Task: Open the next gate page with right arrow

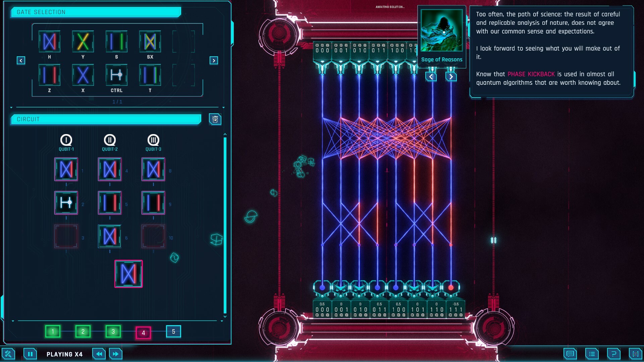Action: point(214,60)
